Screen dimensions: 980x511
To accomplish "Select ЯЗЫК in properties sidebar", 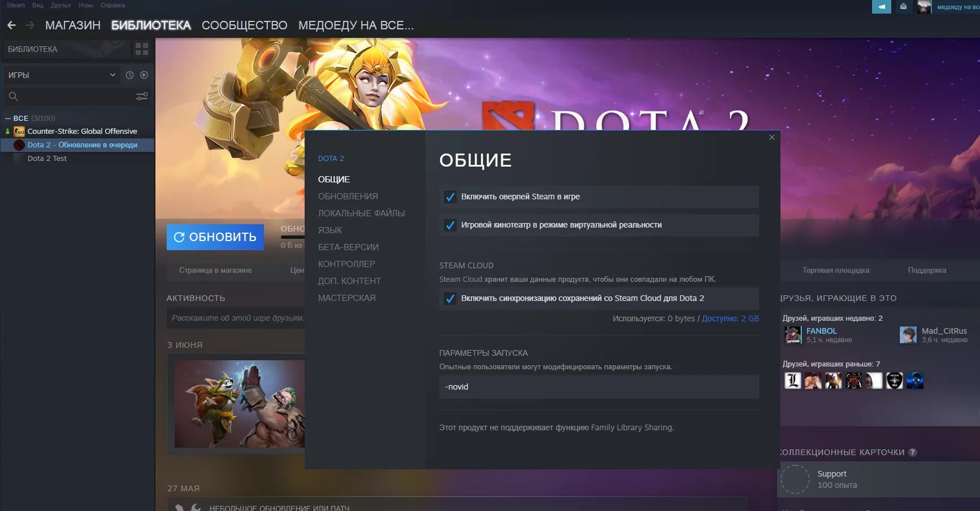I will [330, 230].
